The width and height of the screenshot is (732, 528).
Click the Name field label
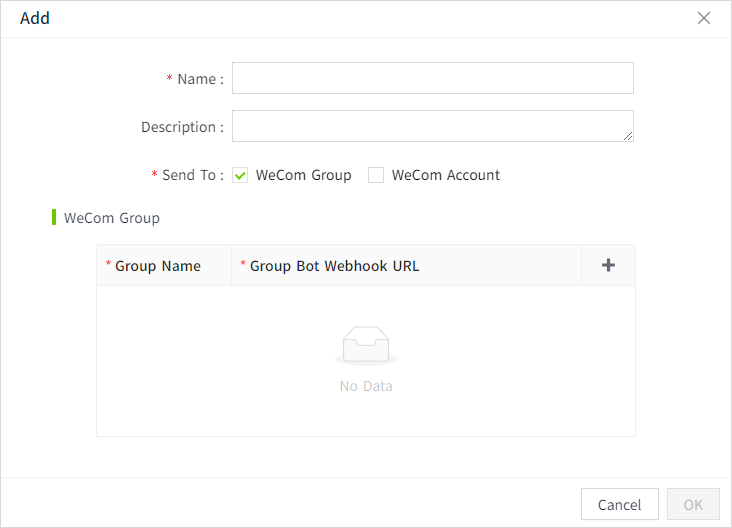[x=199, y=79]
